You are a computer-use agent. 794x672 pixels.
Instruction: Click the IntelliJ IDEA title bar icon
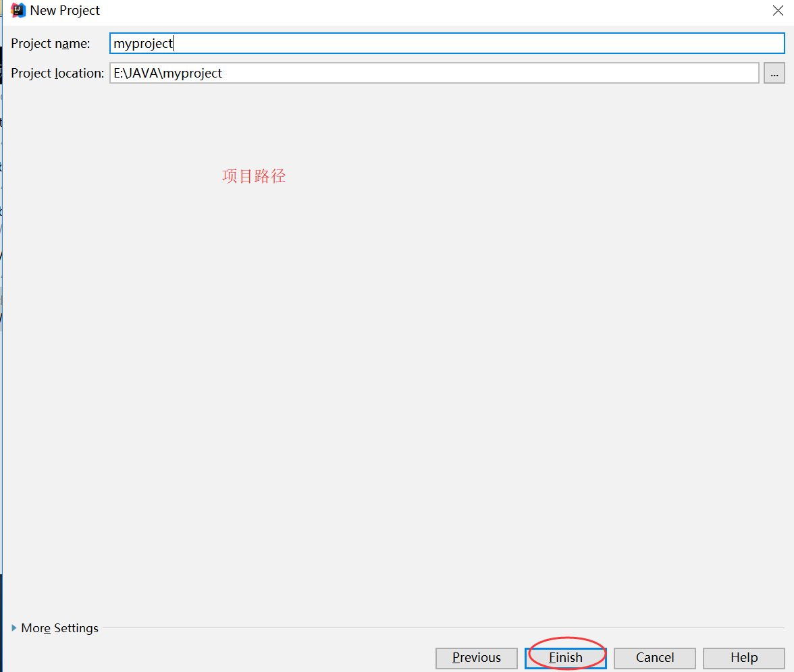[x=18, y=11]
